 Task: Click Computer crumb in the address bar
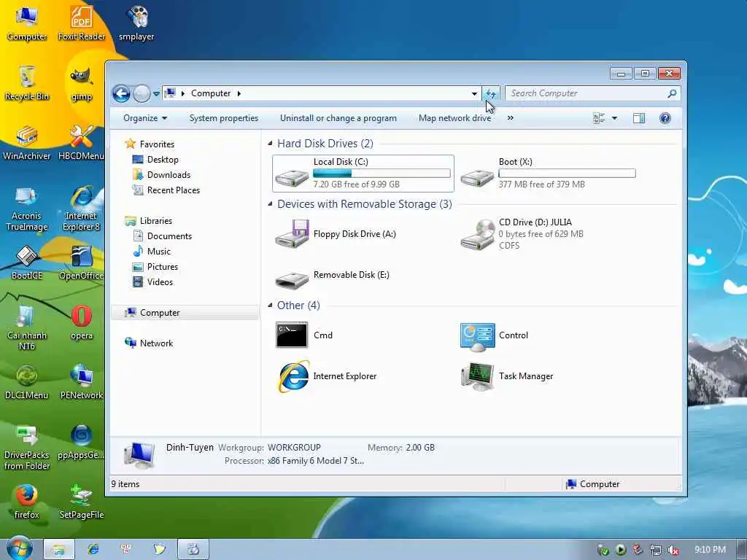pos(211,93)
